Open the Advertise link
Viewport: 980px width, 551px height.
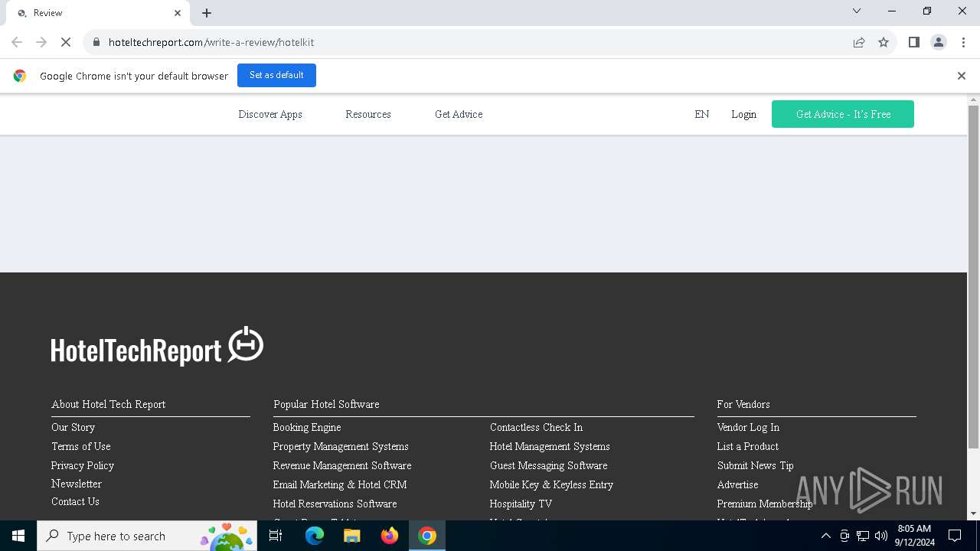737,484
